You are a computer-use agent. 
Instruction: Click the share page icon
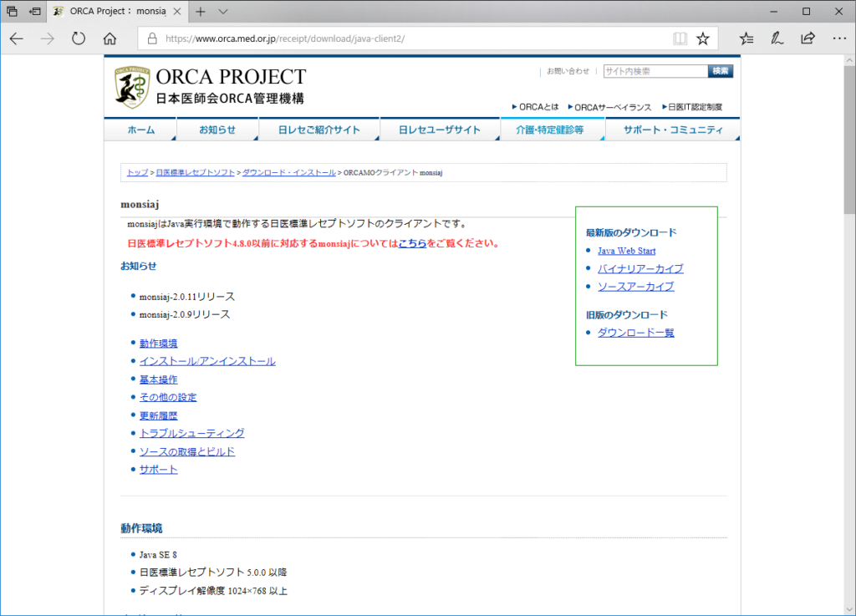808,38
